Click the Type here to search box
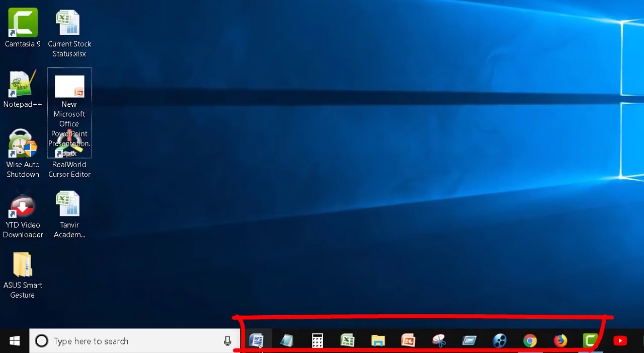The height and width of the screenshot is (353, 644). (x=134, y=341)
